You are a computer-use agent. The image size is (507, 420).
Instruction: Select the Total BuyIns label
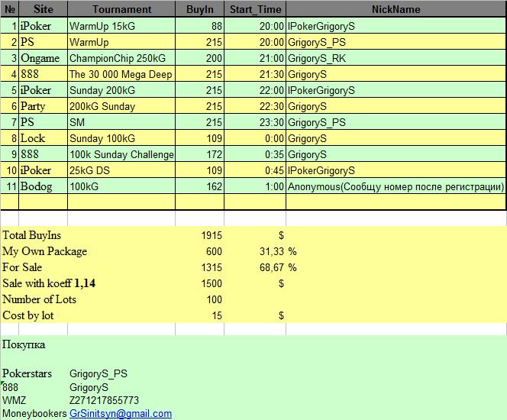tap(32, 235)
